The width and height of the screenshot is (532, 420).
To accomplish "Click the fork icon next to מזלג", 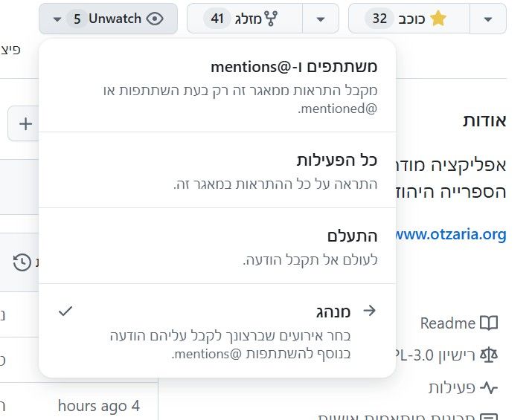I will pos(271,19).
